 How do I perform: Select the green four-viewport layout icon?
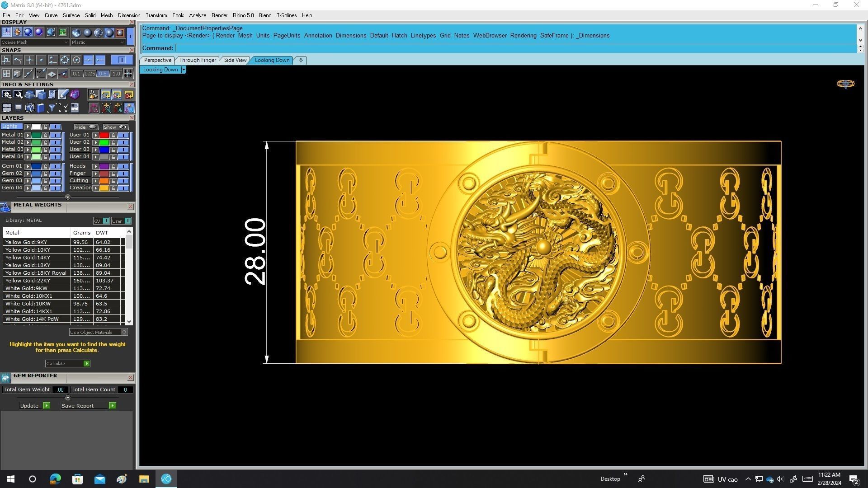[62, 32]
